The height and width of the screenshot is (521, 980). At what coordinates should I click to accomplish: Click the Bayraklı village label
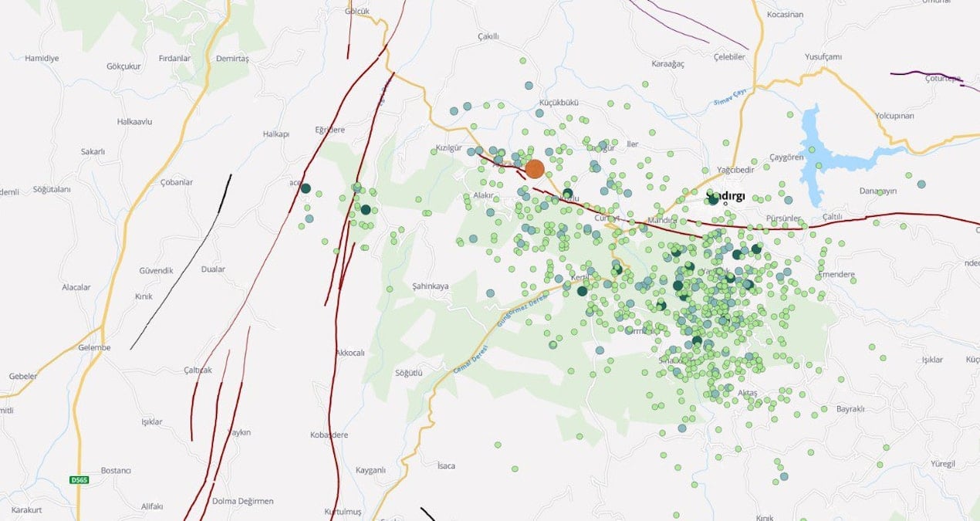click(x=854, y=408)
